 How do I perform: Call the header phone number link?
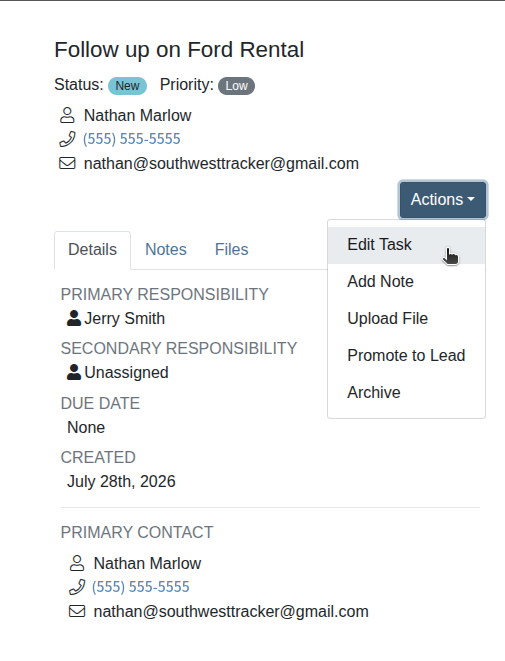(x=132, y=139)
